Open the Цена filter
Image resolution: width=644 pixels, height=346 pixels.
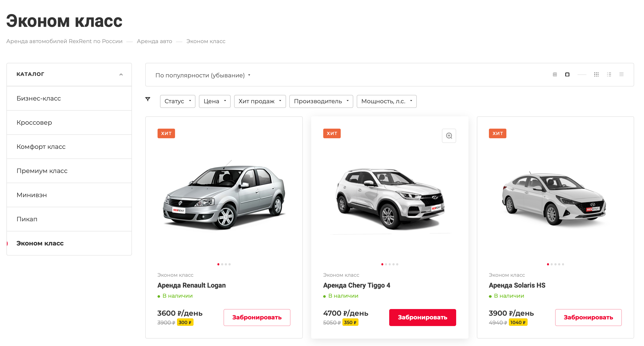[x=214, y=101]
